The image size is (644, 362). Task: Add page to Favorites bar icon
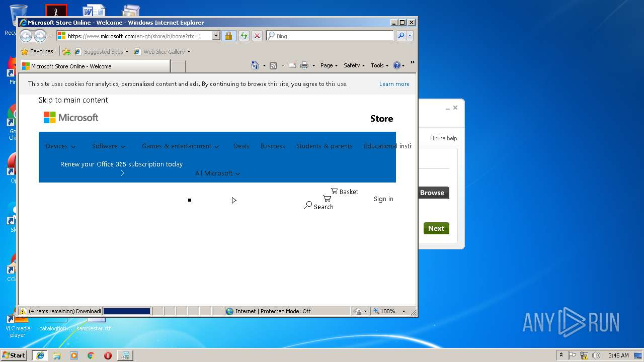(66, 51)
